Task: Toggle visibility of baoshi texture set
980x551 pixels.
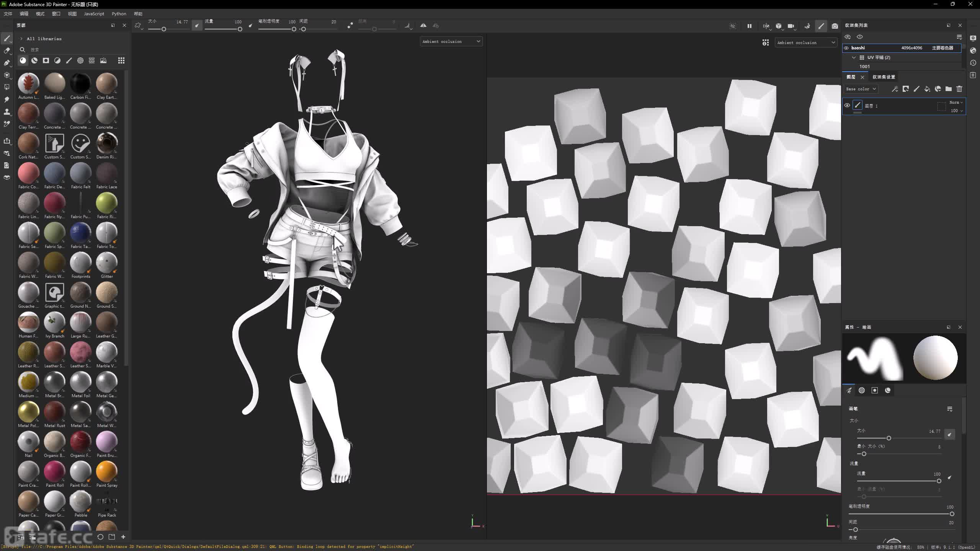Action: 846,48
